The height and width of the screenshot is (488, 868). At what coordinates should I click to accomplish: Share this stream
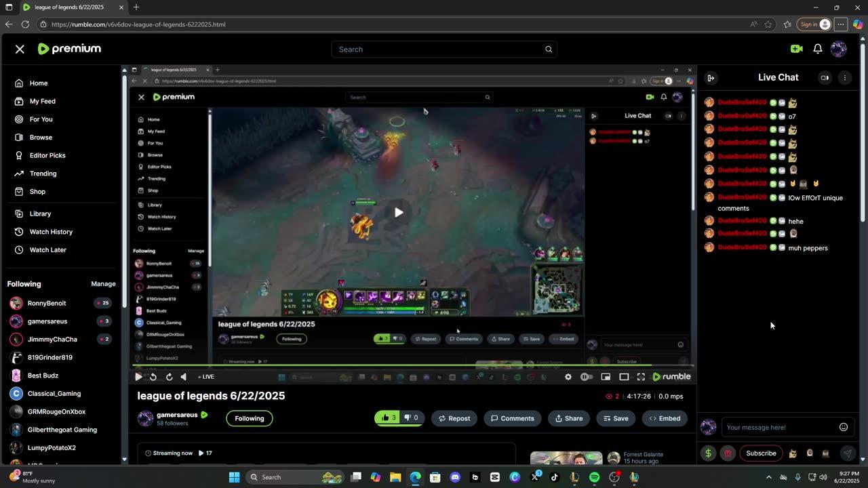coord(569,418)
